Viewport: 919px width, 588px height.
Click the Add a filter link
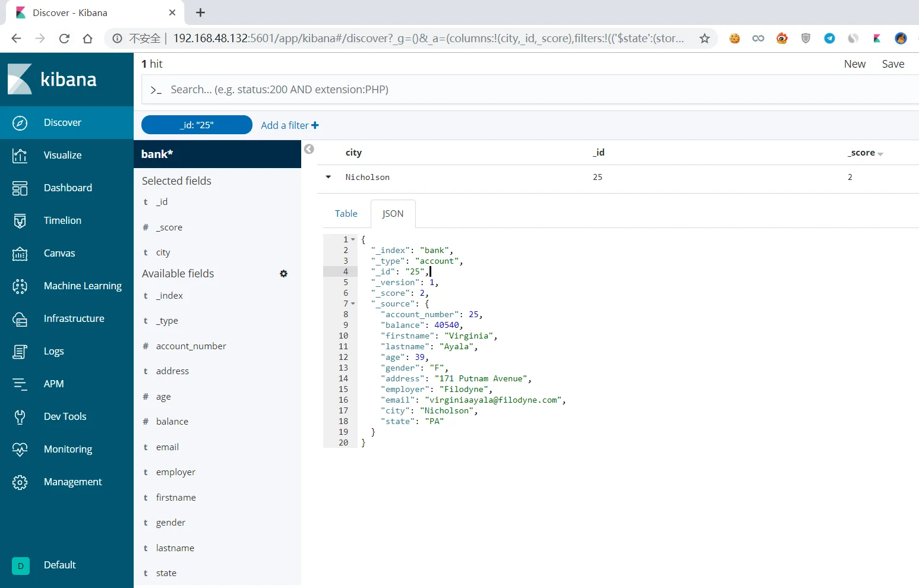(290, 125)
